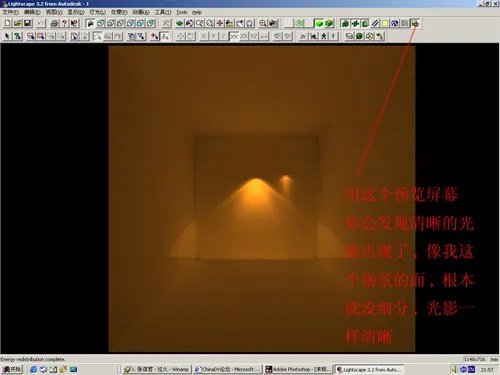500x375 pixels.
Task: Click the ray trace area preview icon
Action: (415, 23)
